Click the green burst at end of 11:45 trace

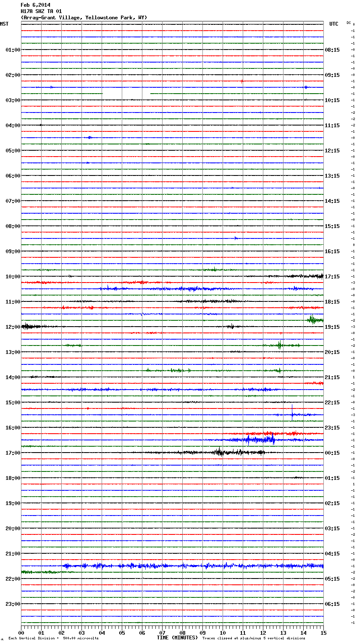click(315, 320)
